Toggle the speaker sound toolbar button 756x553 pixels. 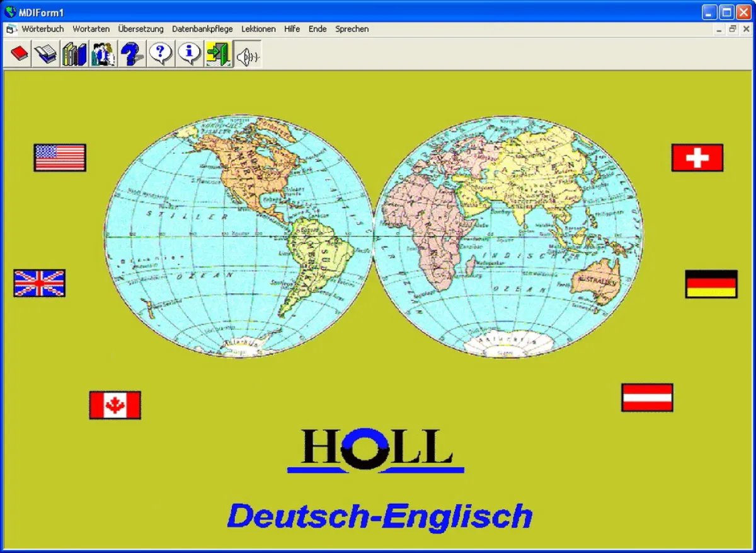click(248, 55)
